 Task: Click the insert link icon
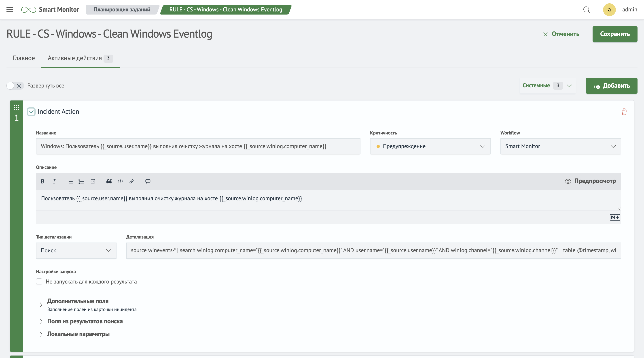tap(131, 181)
